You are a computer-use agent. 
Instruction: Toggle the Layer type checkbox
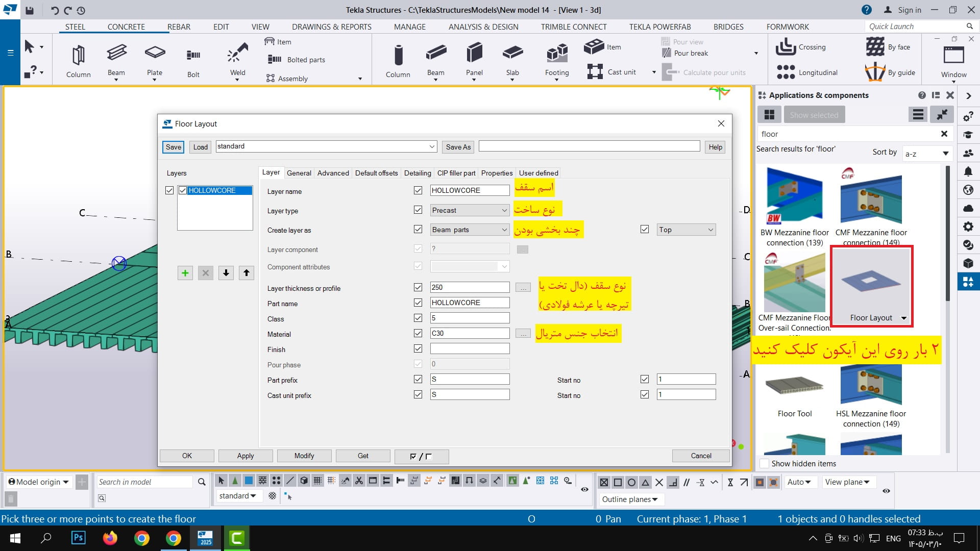click(x=418, y=210)
